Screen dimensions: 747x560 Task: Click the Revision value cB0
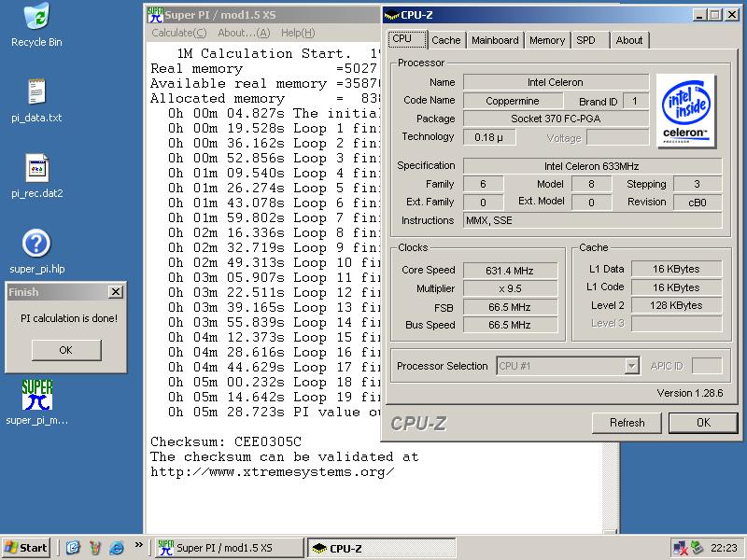click(698, 203)
